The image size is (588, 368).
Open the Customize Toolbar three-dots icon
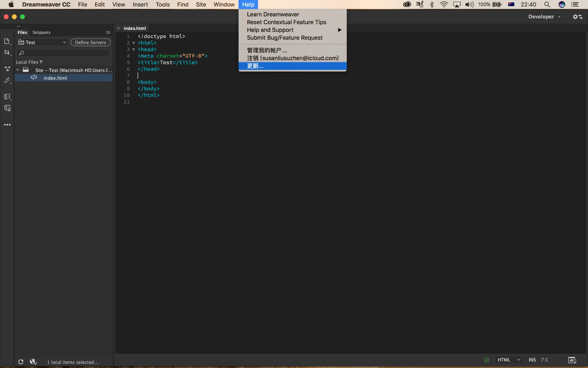(x=7, y=125)
